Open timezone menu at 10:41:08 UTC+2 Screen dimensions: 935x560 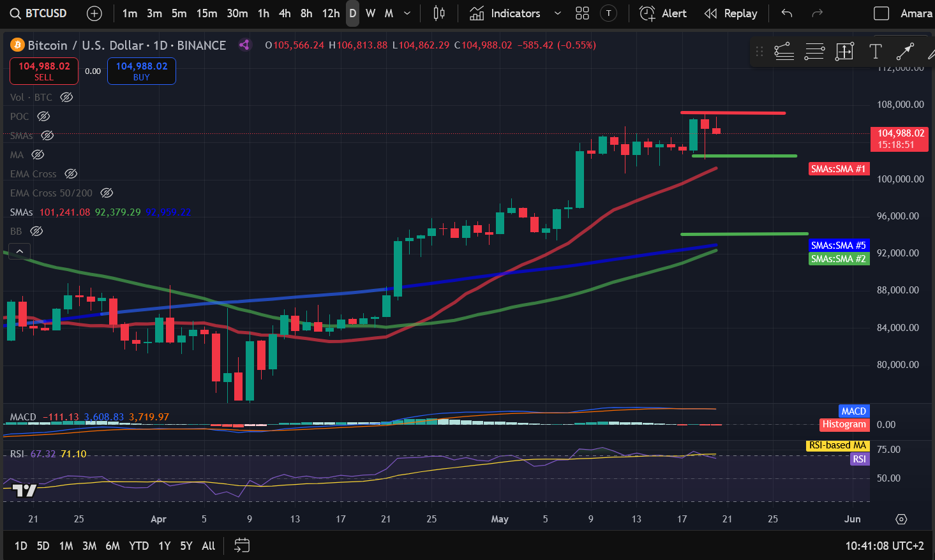point(885,546)
